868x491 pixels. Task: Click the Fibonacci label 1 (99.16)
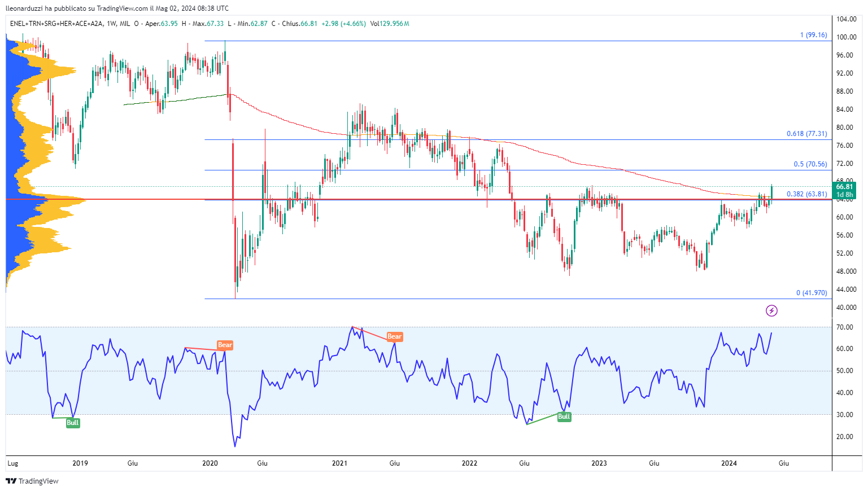[x=813, y=35]
